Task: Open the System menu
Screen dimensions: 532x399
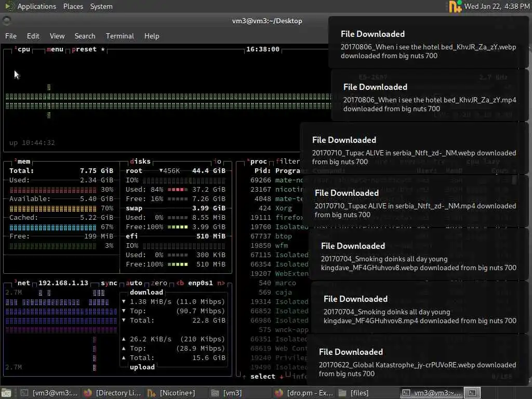Action: click(101, 6)
